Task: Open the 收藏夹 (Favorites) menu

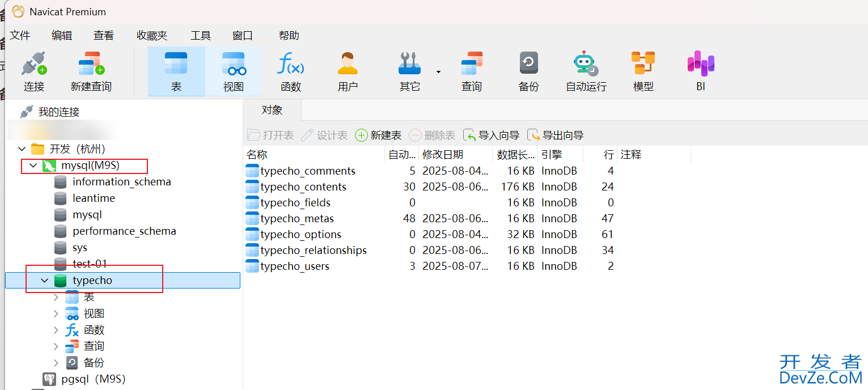Action: click(x=152, y=36)
